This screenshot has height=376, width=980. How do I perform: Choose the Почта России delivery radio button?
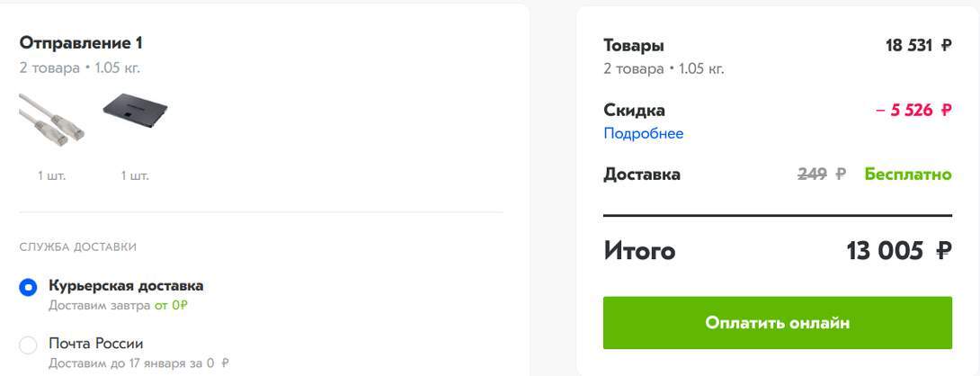pyautogui.click(x=28, y=345)
